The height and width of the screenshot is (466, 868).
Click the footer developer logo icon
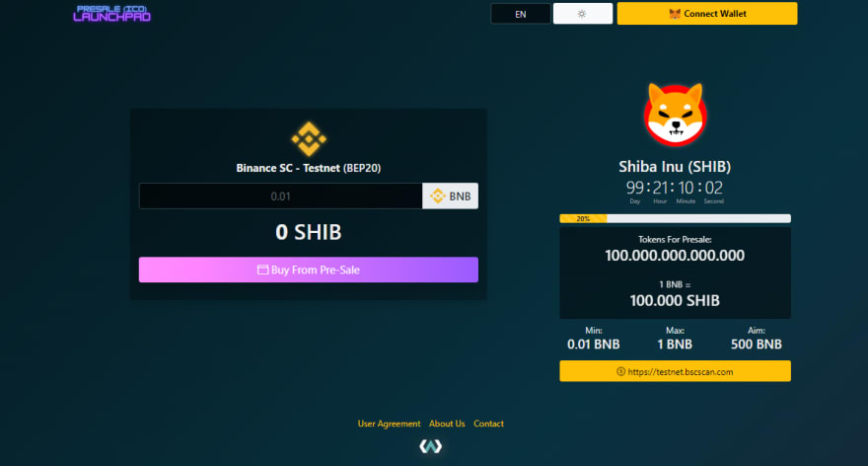pos(431,446)
